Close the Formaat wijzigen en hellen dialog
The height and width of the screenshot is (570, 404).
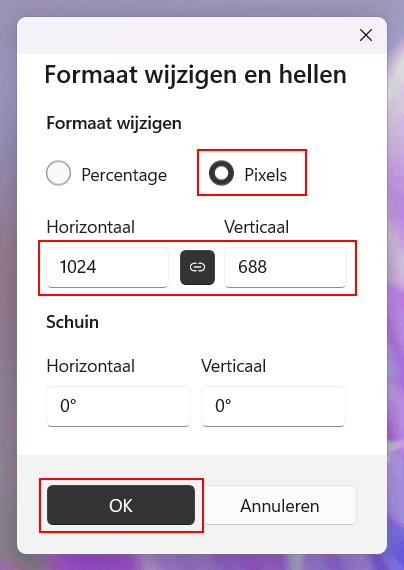[x=366, y=35]
